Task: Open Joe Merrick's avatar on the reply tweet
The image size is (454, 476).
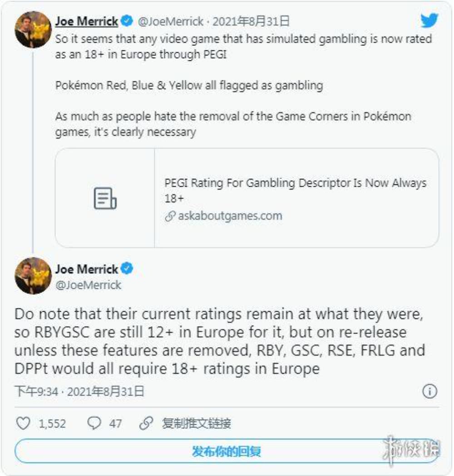Action: (x=33, y=276)
